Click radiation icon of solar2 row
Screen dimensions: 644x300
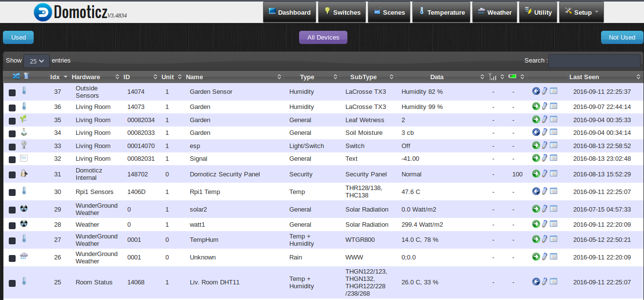pyautogui.click(x=23, y=209)
